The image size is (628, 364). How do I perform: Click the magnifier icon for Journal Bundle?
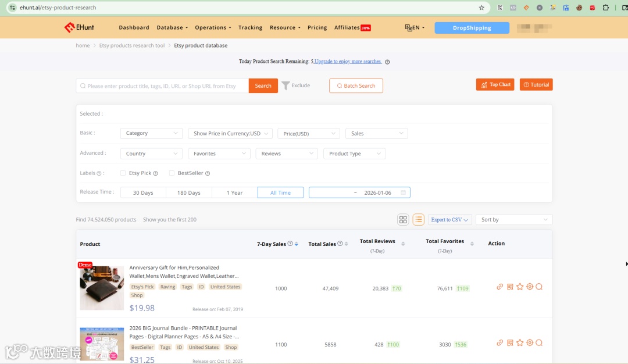point(539,343)
